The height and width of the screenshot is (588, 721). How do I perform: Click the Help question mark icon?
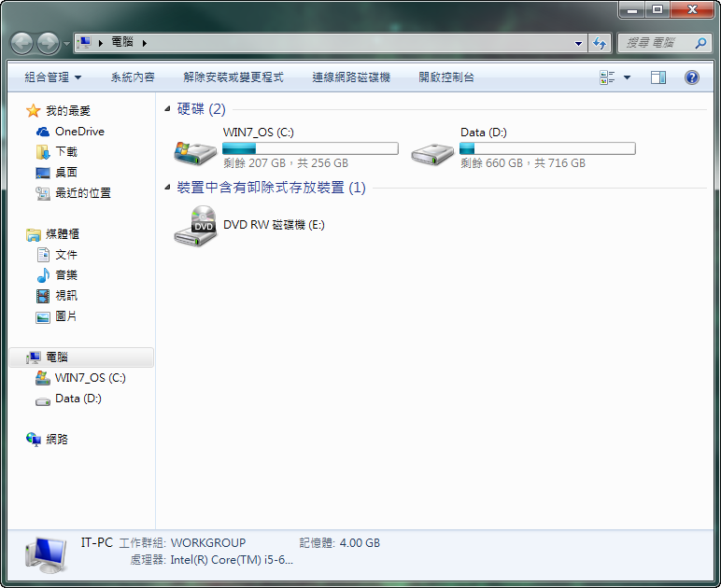(x=692, y=77)
